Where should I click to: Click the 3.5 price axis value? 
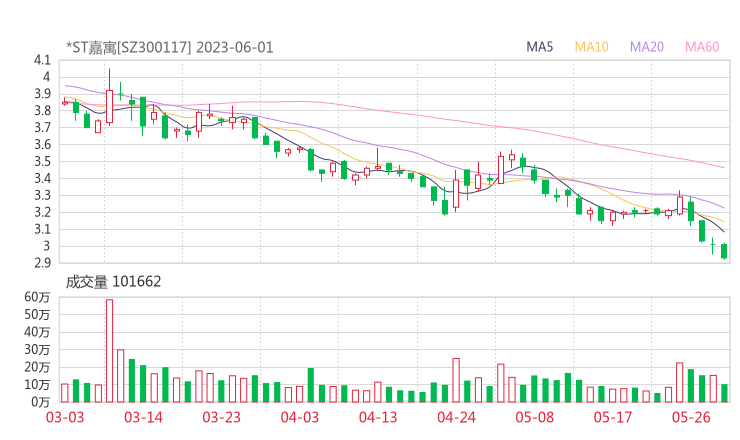click(42, 162)
